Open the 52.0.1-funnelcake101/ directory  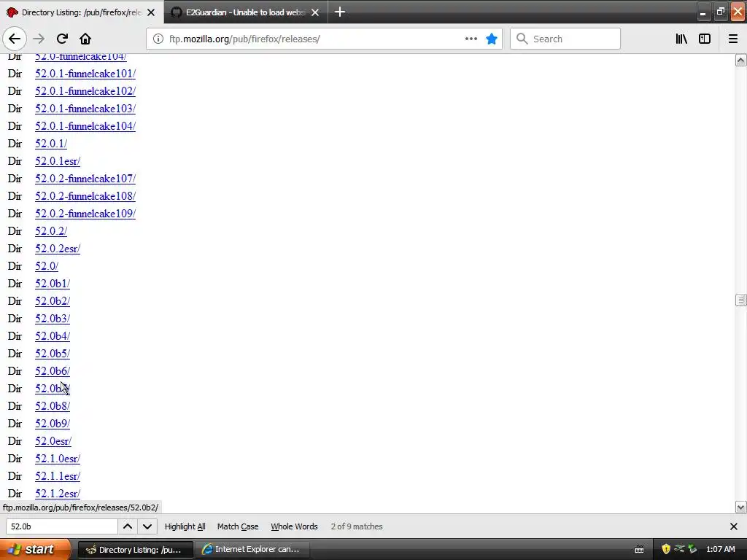(x=85, y=74)
